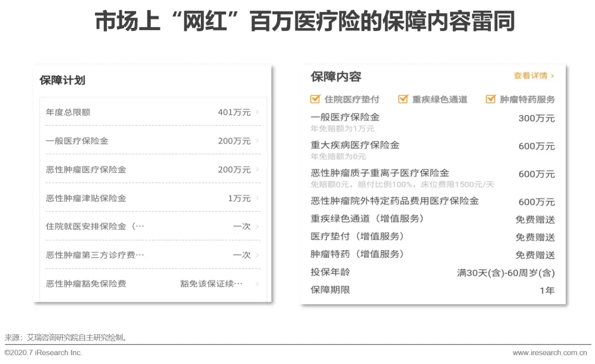The height and width of the screenshot is (364, 595).
Task: Click 年免赔额为1万元 note
Action: point(343,129)
